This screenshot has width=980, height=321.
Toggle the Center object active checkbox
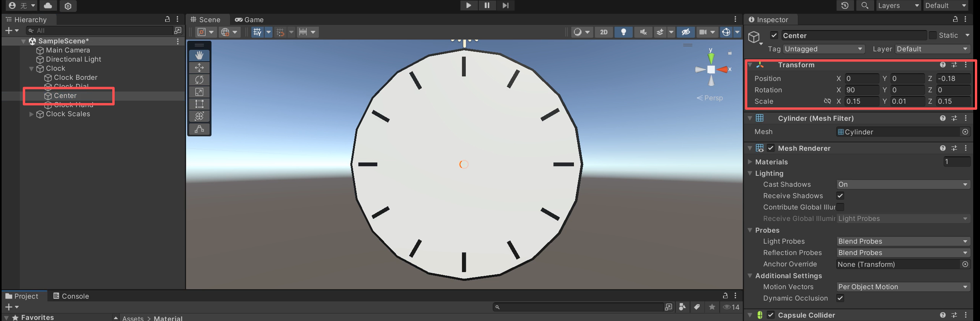click(x=774, y=36)
